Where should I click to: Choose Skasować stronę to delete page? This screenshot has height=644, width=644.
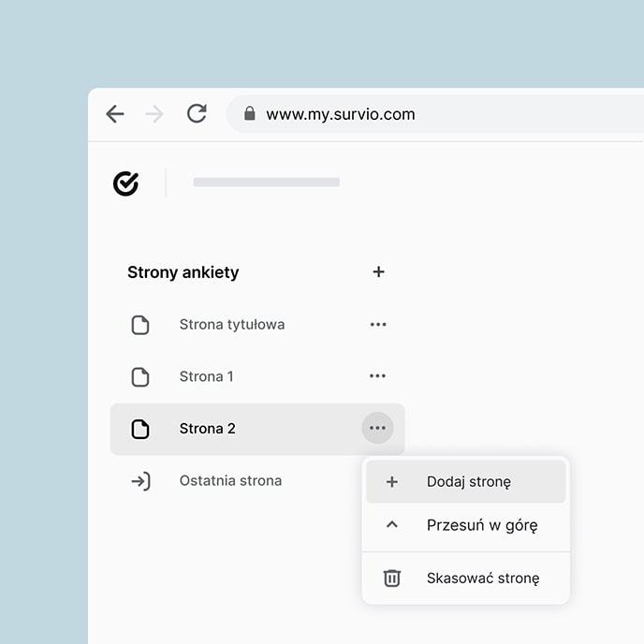pos(482,578)
